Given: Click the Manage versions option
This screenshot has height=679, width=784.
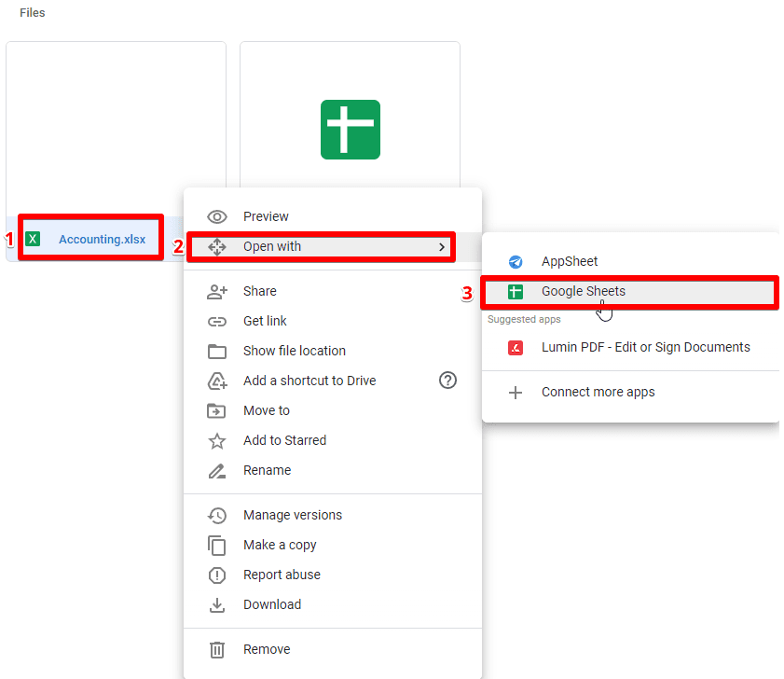Looking at the screenshot, I should (292, 515).
